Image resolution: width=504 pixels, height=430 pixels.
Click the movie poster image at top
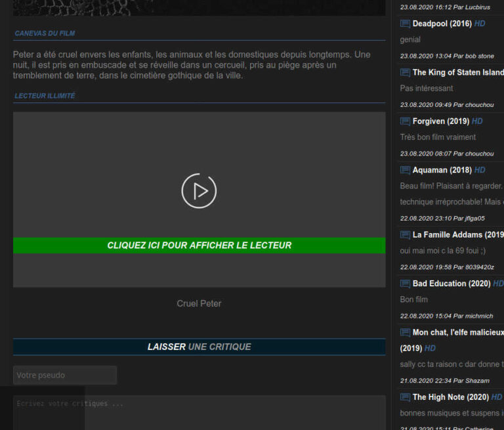tap(199, 7)
